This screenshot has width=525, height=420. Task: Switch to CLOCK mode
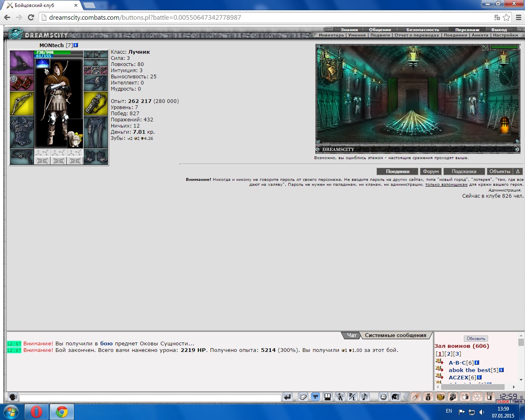point(503,402)
